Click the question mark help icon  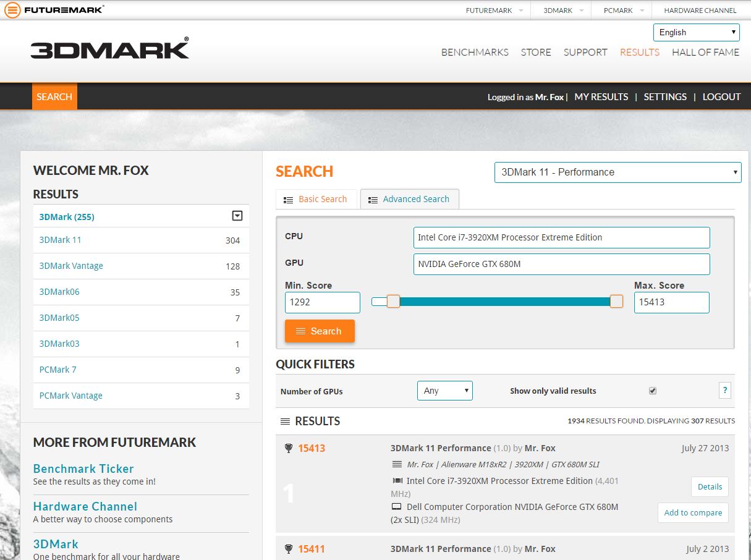725,390
